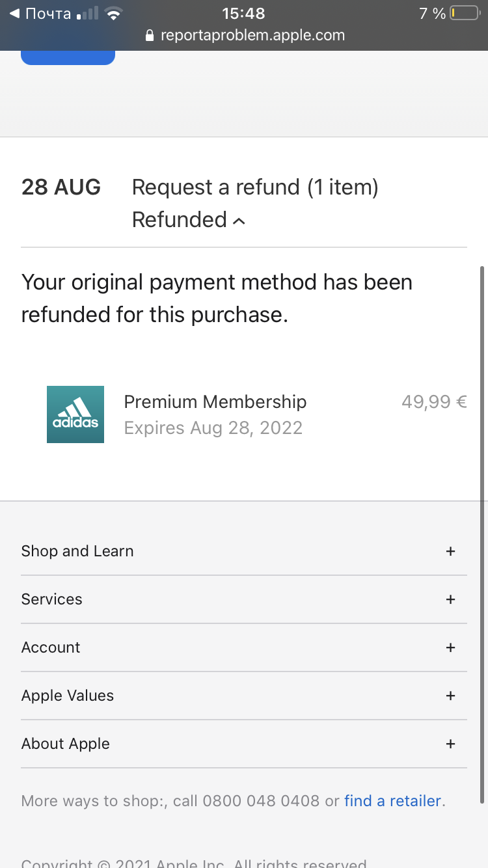Open the Services footer section
This screenshot has width=488, height=868.
[52, 599]
